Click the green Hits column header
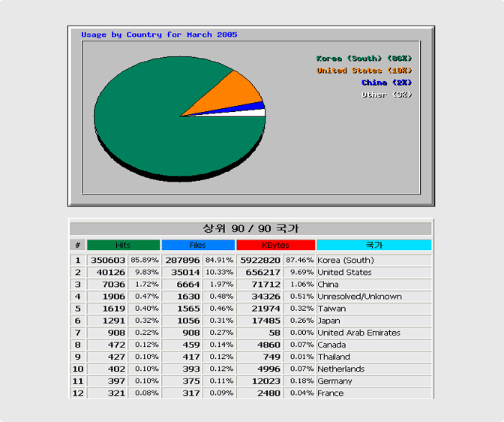 [x=123, y=246]
